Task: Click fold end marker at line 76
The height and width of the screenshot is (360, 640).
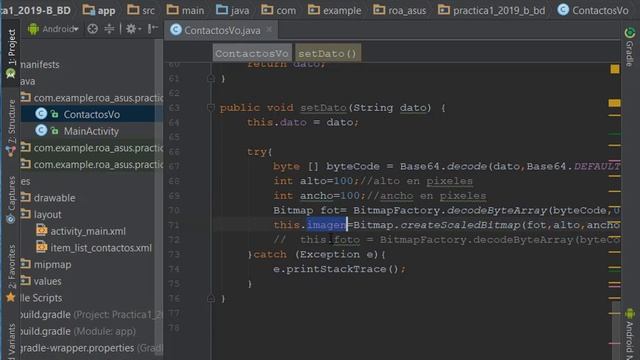Action: tap(211, 299)
